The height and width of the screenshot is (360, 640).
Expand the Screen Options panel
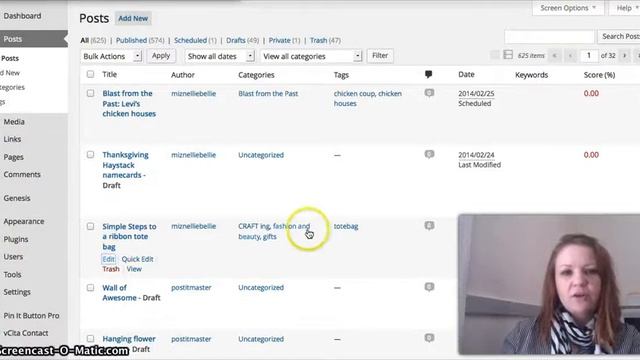click(568, 8)
